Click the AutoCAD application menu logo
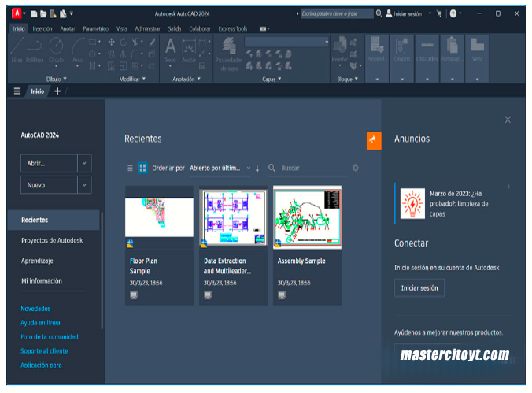This screenshot has height=393, width=532. tap(17, 13)
